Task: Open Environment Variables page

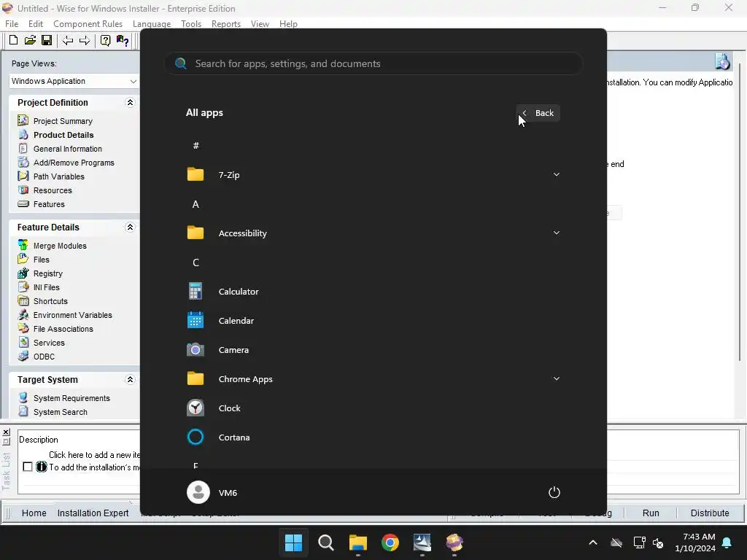Action: click(x=72, y=315)
